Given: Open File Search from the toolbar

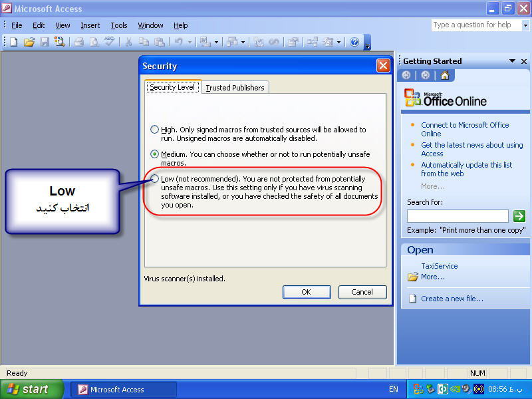Looking at the screenshot, I should click(x=60, y=42).
